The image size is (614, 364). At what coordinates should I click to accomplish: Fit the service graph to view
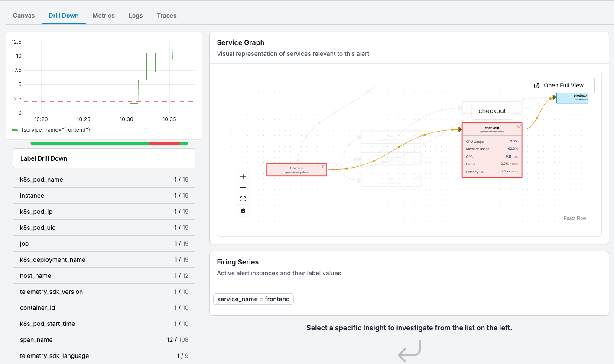pyautogui.click(x=243, y=199)
